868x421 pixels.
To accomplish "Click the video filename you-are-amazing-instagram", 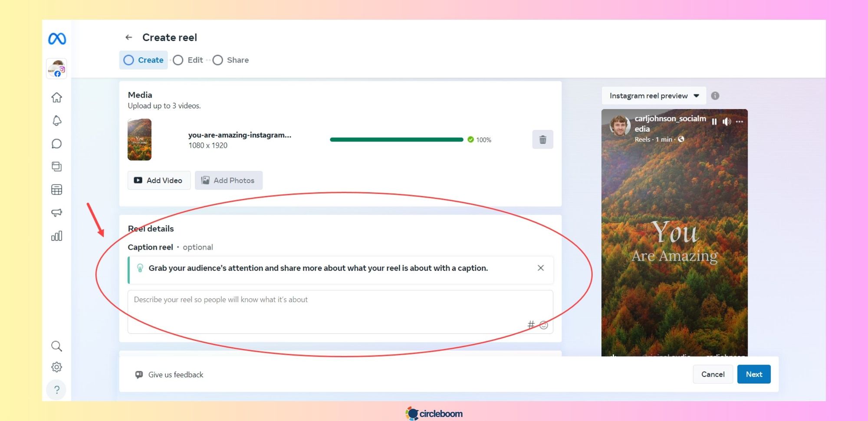I will click(240, 135).
